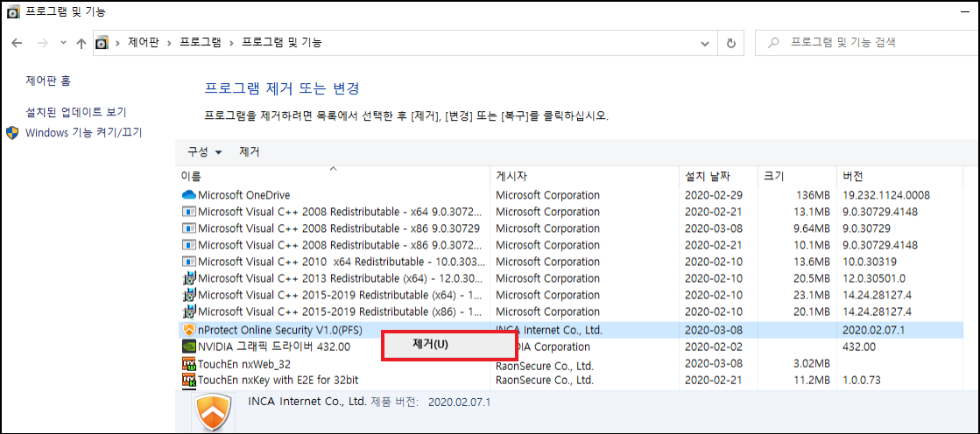This screenshot has height=434, width=980.
Task: Select Visual C++ 2010 x64 Redistributable row
Action: tap(570, 261)
